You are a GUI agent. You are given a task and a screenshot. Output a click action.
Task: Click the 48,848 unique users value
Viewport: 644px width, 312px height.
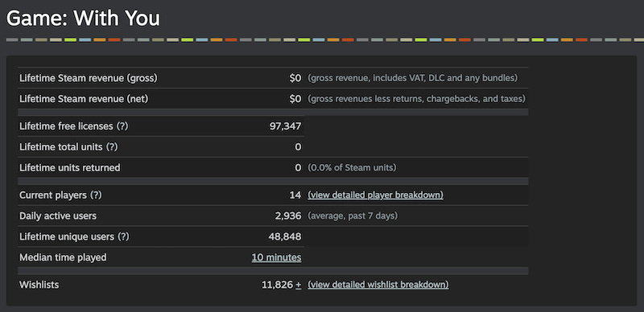pos(286,237)
